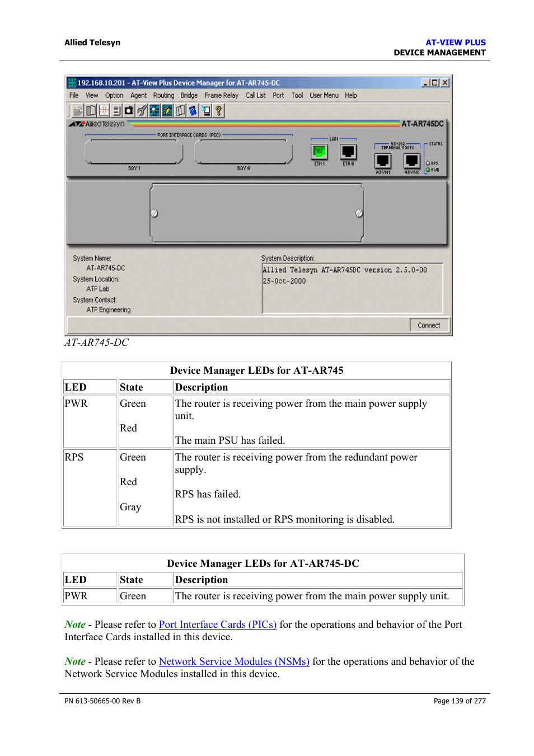This screenshot has height=756, width=534.
Task: Click the Allied Telesyn logo on device panel
Action: [97, 124]
